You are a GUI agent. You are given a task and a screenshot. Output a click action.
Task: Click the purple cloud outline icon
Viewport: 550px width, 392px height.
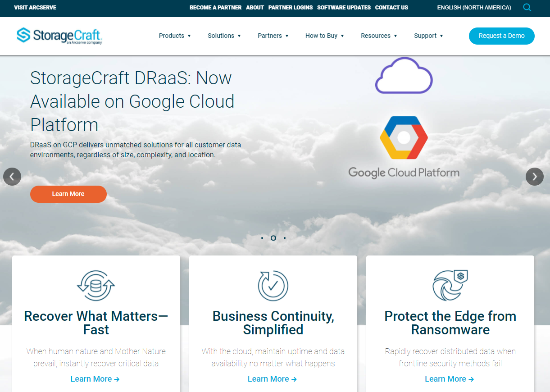pyautogui.click(x=404, y=75)
